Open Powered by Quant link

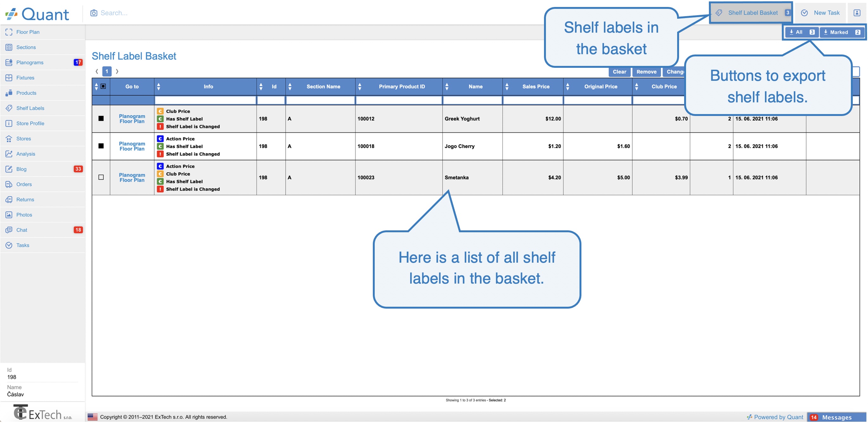pyautogui.click(x=775, y=417)
